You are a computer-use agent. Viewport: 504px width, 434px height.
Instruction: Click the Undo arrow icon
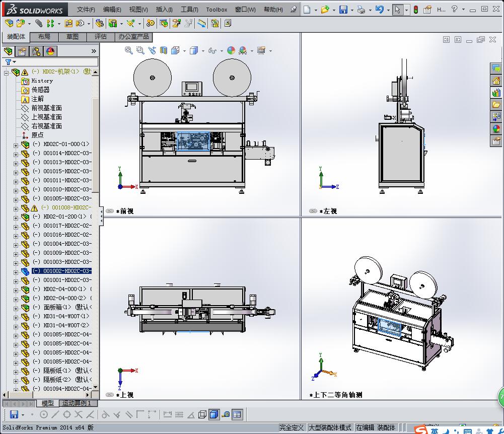tap(380, 10)
